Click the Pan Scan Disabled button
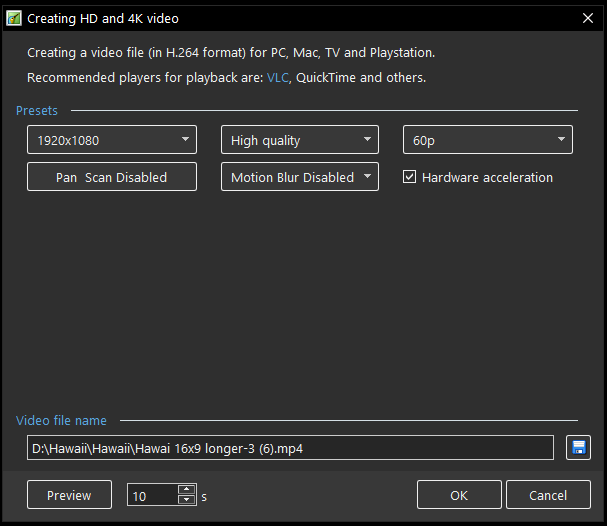 pos(112,177)
